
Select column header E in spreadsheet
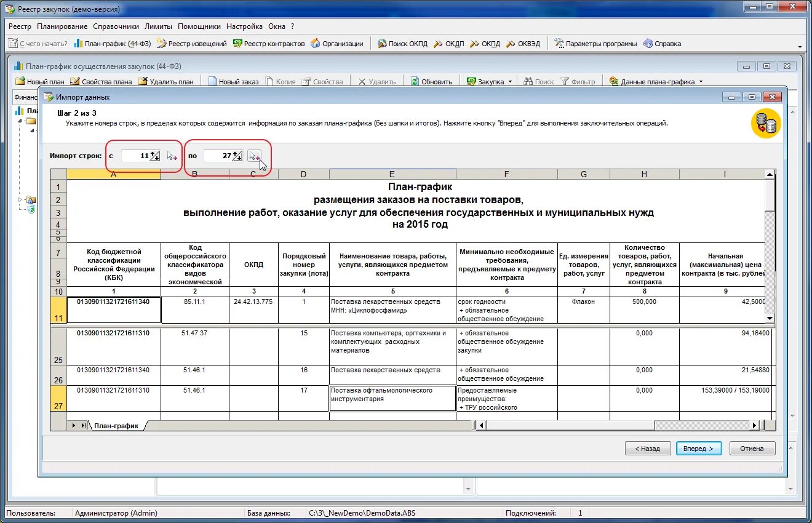(x=392, y=175)
